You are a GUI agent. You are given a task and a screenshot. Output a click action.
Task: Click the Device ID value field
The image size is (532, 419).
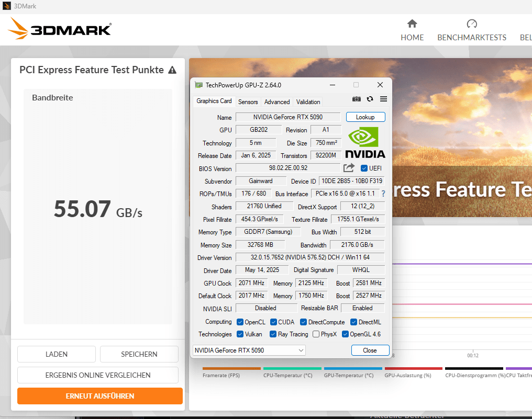click(x=352, y=180)
